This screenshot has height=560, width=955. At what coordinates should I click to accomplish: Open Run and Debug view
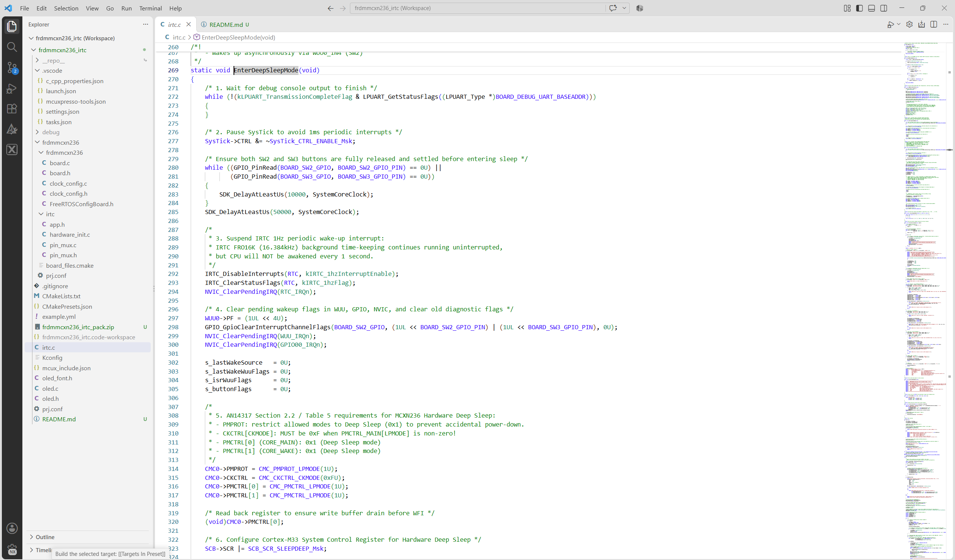12,88
